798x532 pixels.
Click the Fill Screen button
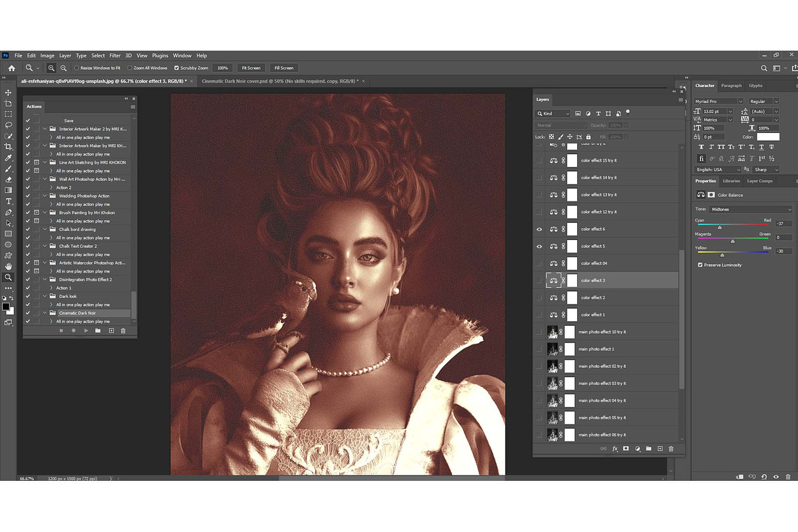(283, 68)
